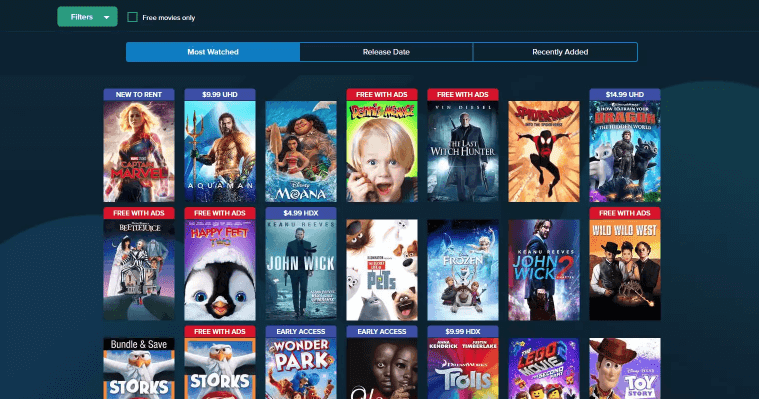759x399 pixels.
Task: Open the Aquaman movie poster
Action: tap(220, 151)
